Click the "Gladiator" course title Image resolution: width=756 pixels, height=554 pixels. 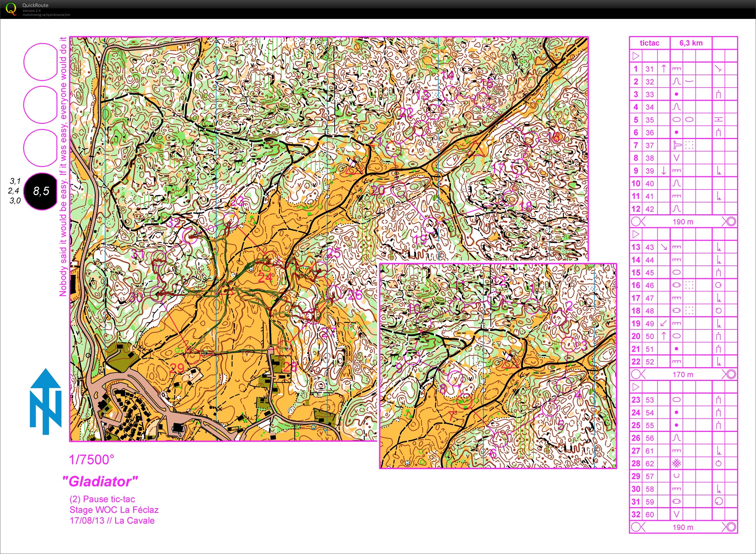click(100, 481)
